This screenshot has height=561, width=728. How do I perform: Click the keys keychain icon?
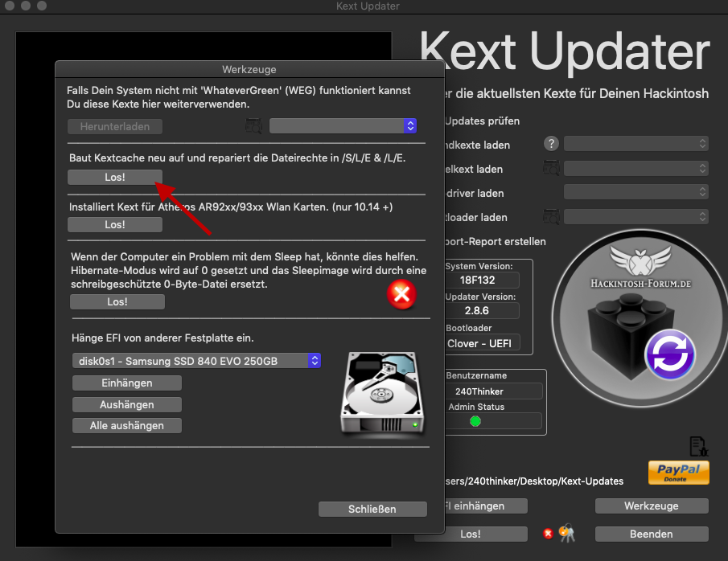pyautogui.click(x=566, y=533)
